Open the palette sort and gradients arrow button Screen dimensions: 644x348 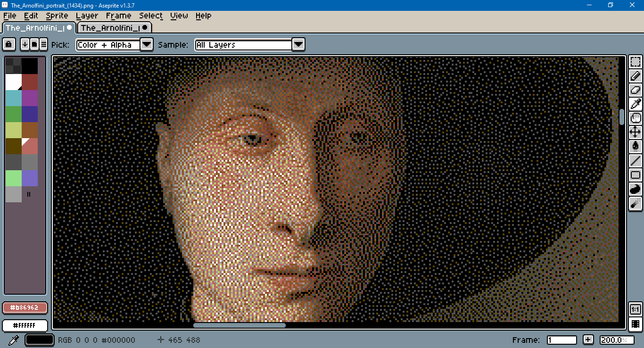tap(25, 45)
